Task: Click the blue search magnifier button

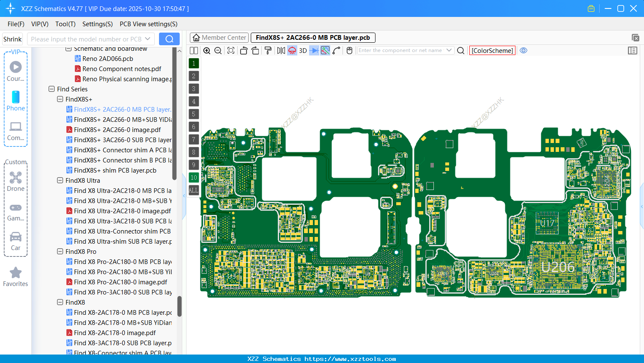Action: coord(169,38)
